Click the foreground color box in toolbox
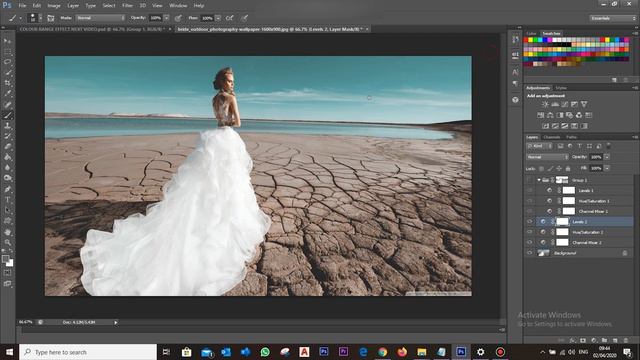This screenshot has width=640, height=360. pos(5,259)
